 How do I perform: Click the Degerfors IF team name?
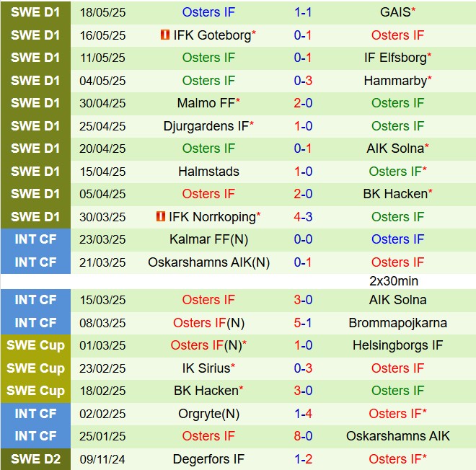pyautogui.click(x=208, y=459)
